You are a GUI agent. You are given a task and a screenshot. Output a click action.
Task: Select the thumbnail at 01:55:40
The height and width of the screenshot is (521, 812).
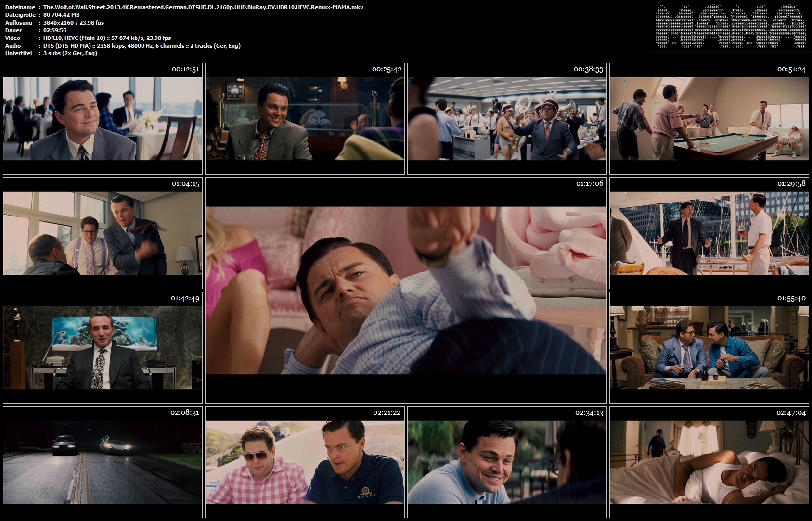(x=709, y=347)
